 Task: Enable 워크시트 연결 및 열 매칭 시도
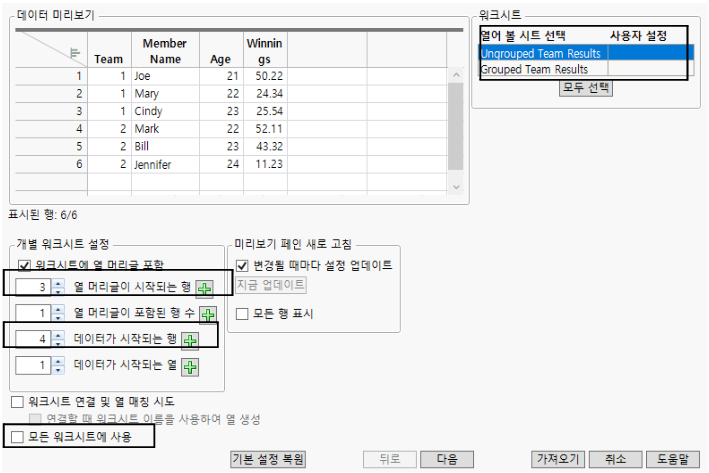click(17, 402)
